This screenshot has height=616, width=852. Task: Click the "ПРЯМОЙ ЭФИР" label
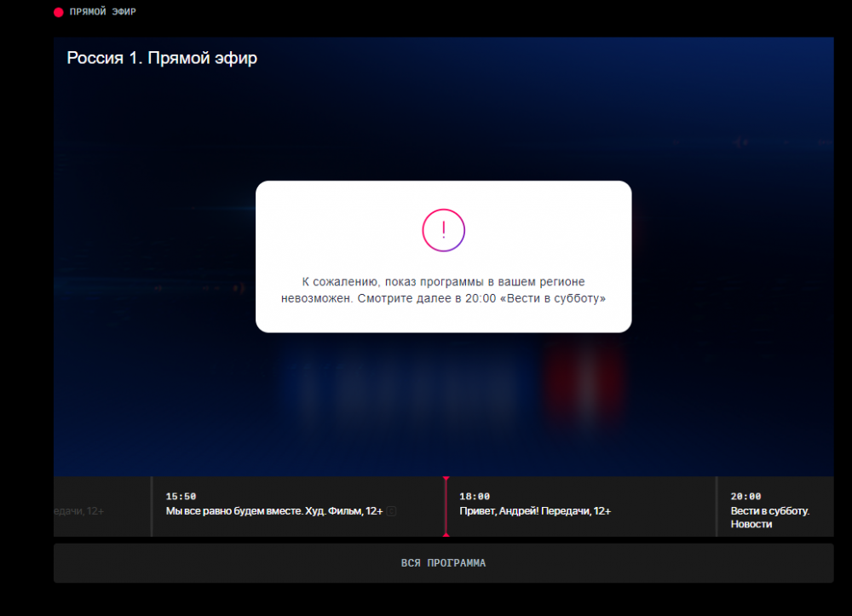click(x=103, y=12)
